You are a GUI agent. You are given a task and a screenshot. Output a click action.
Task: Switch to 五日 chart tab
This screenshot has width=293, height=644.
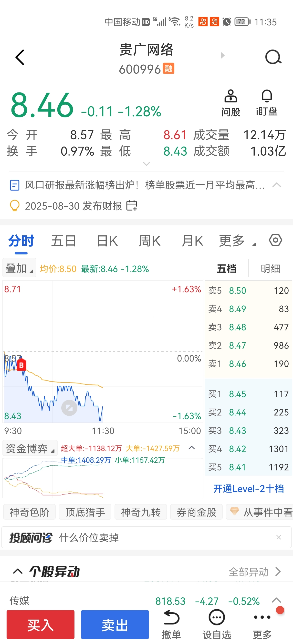[x=63, y=241]
